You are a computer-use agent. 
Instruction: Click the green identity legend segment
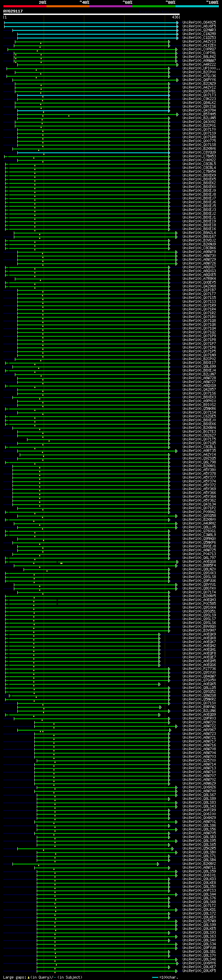tap(154, 6)
